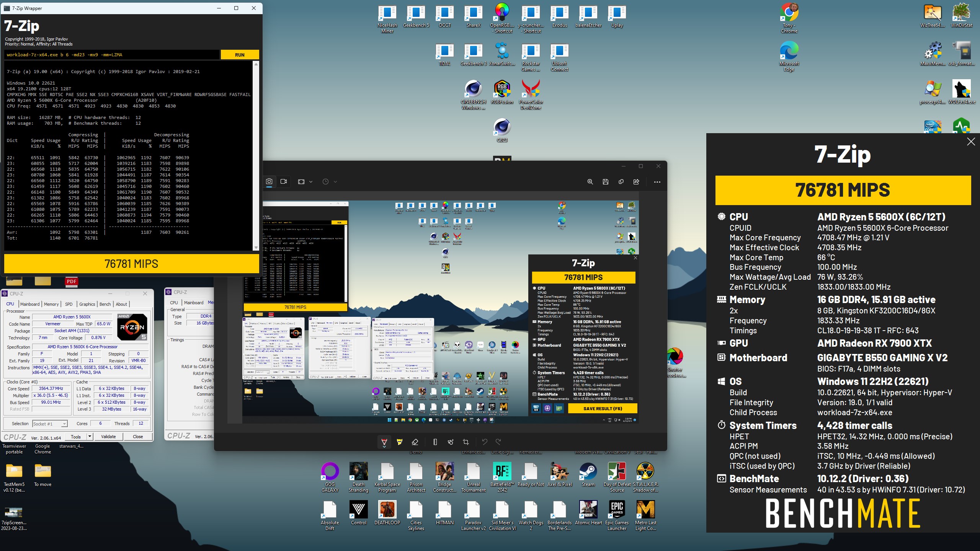Open the Bench tab in CPU-Z

(x=105, y=304)
